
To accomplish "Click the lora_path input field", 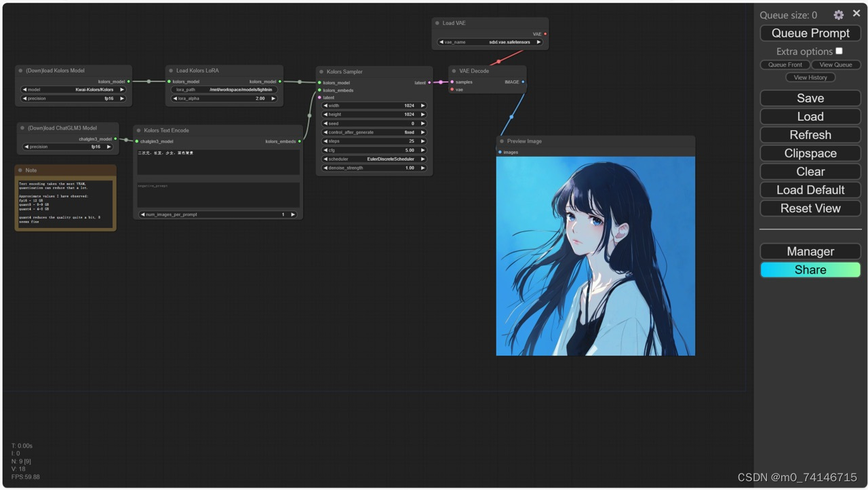I will pos(224,90).
